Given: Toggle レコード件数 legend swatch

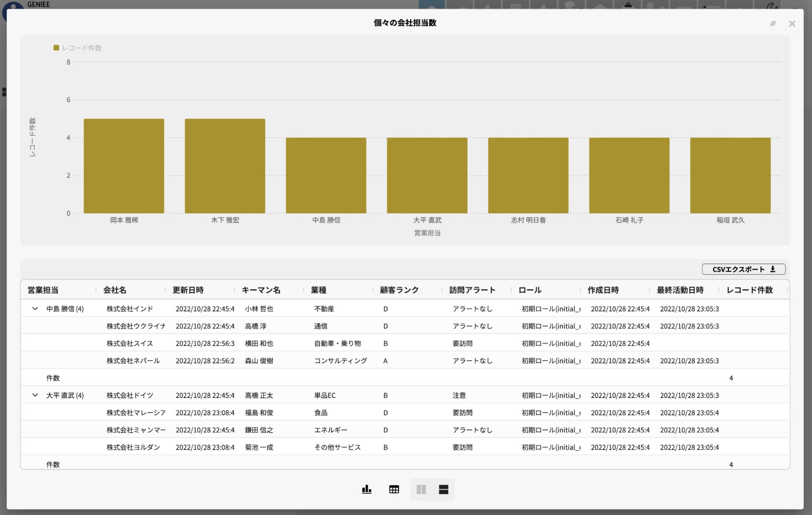Looking at the screenshot, I should click(x=56, y=48).
